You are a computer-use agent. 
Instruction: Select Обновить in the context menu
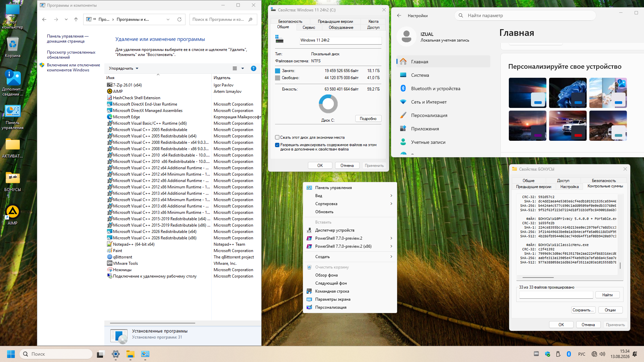coord(350,212)
